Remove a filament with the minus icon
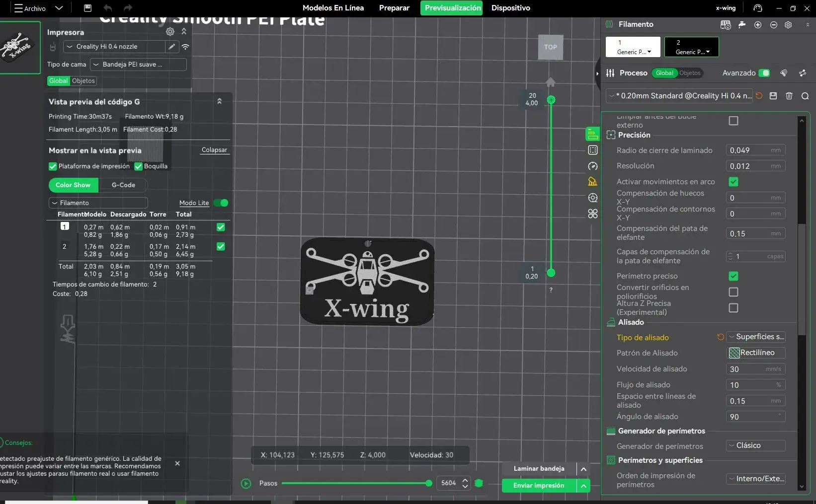The width and height of the screenshot is (816, 504). click(x=774, y=25)
